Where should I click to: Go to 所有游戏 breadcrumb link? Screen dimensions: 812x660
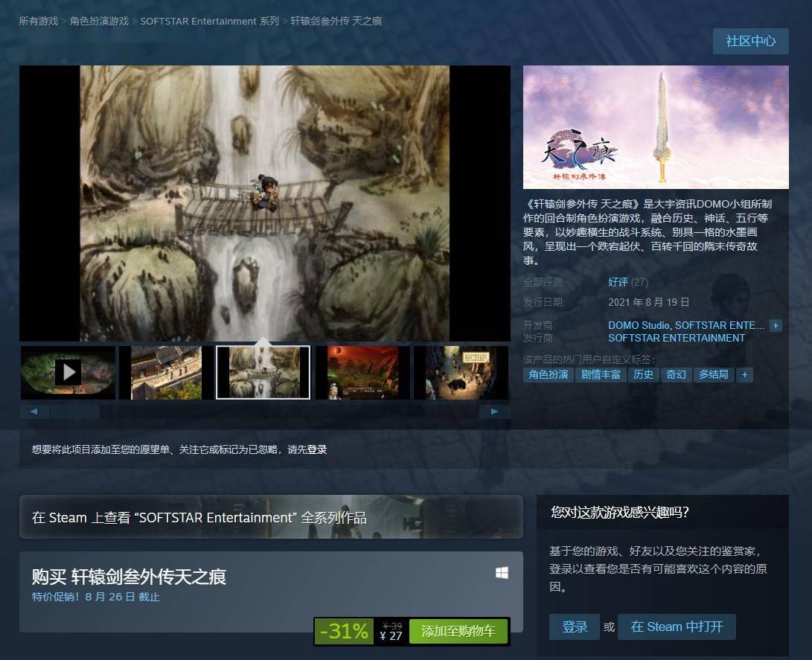pos(38,22)
